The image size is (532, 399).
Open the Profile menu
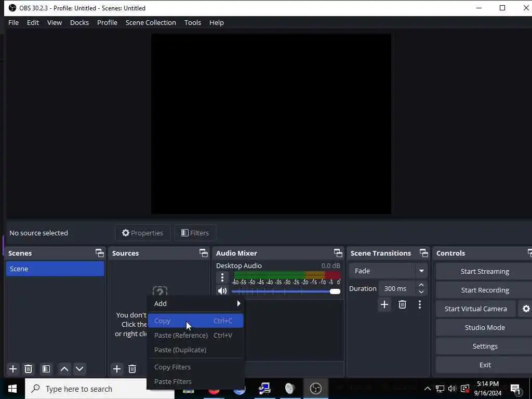tap(107, 22)
